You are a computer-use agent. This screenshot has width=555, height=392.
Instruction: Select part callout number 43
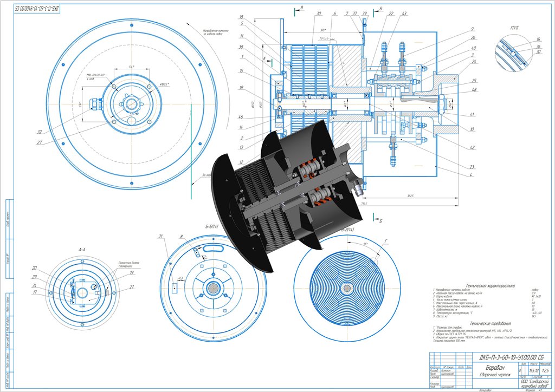click(x=404, y=14)
